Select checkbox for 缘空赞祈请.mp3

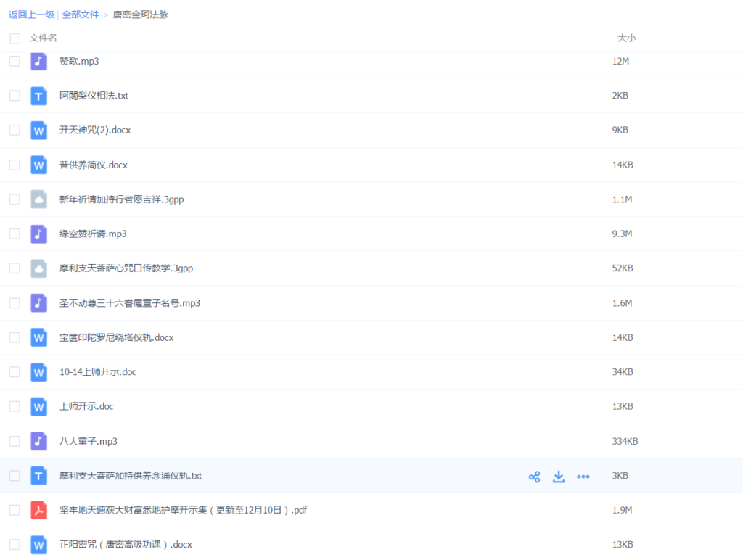[15, 234]
